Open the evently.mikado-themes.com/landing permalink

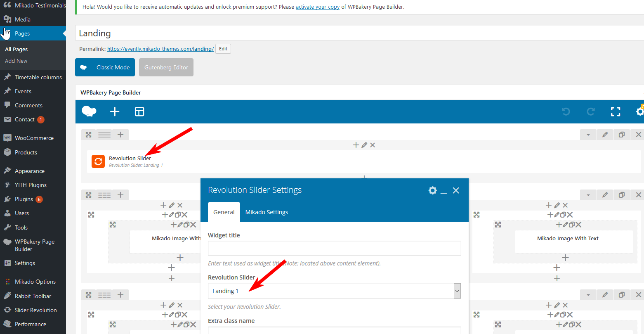point(160,49)
